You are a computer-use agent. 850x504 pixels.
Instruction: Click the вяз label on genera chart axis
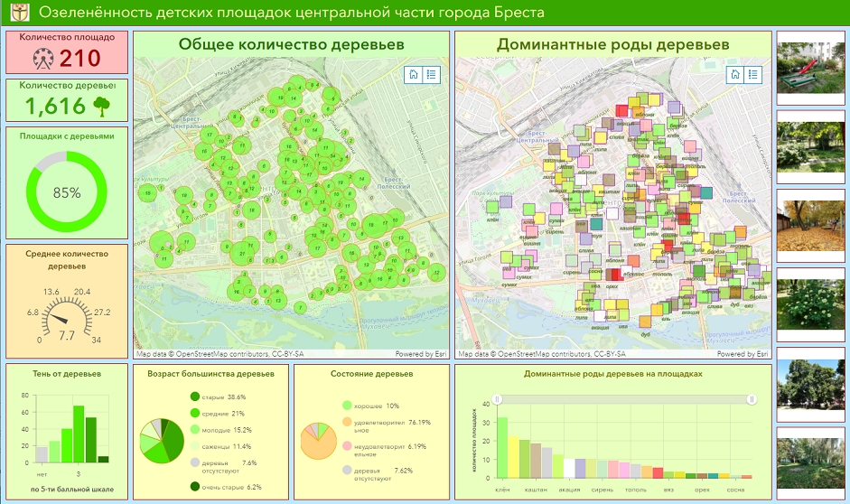[668, 490]
